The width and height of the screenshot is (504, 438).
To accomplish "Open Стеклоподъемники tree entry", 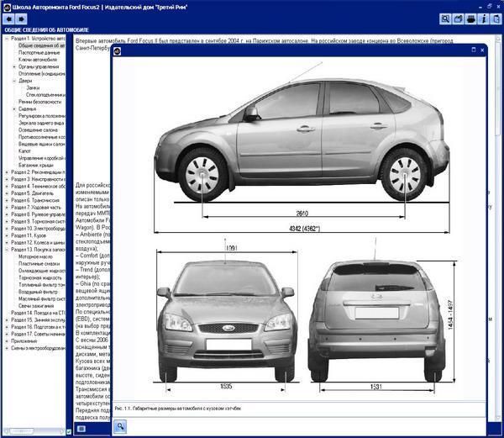I will click(45, 94).
